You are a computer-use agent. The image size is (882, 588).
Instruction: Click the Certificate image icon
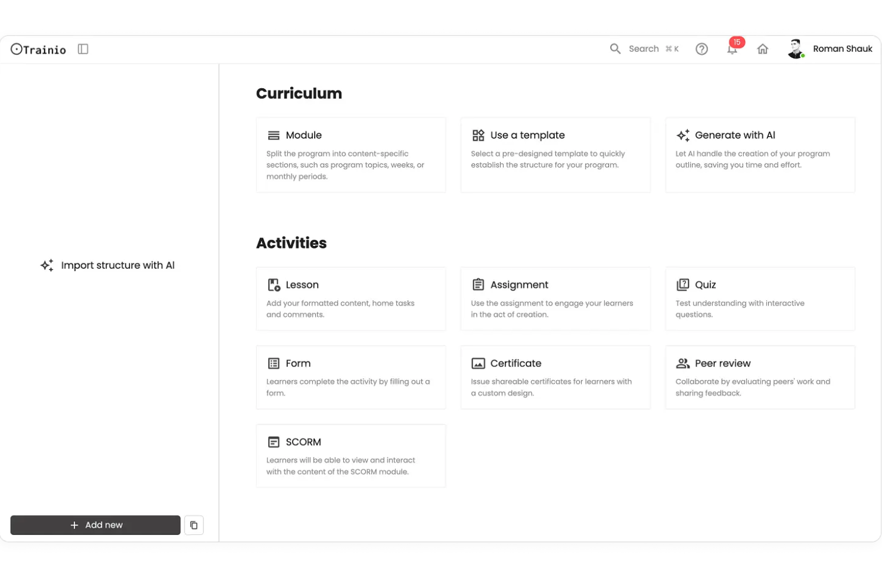[x=477, y=363]
